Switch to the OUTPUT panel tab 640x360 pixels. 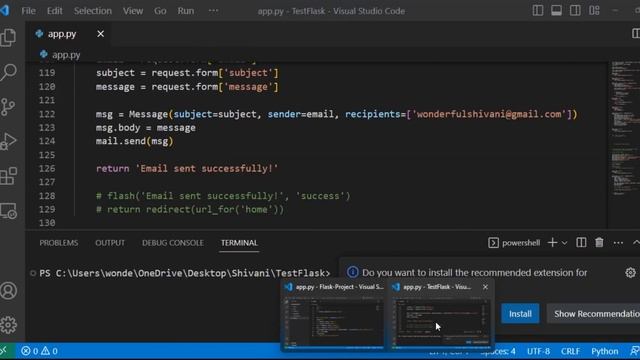click(110, 243)
